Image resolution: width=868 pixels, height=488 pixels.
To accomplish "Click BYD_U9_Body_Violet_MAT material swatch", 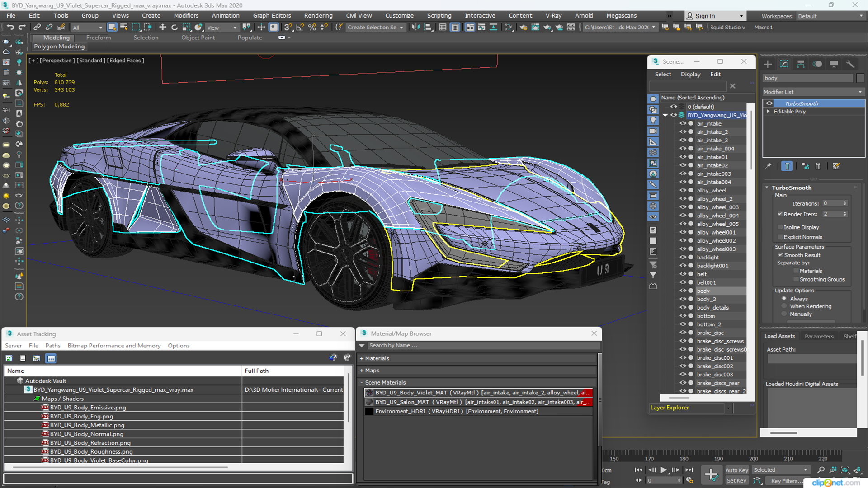I will pos(369,393).
